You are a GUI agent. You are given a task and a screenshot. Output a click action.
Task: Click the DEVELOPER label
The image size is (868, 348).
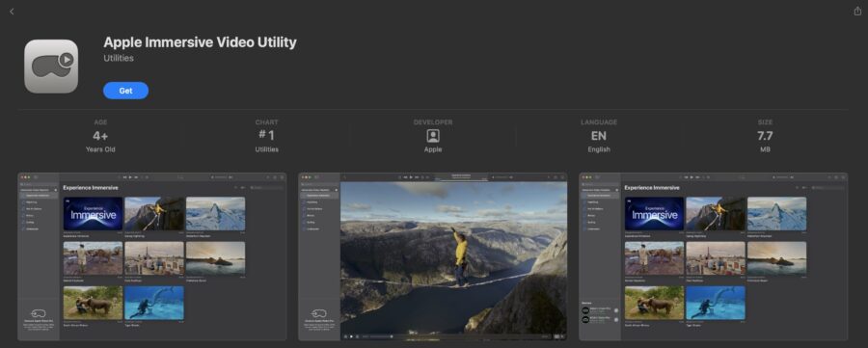click(433, 122)
